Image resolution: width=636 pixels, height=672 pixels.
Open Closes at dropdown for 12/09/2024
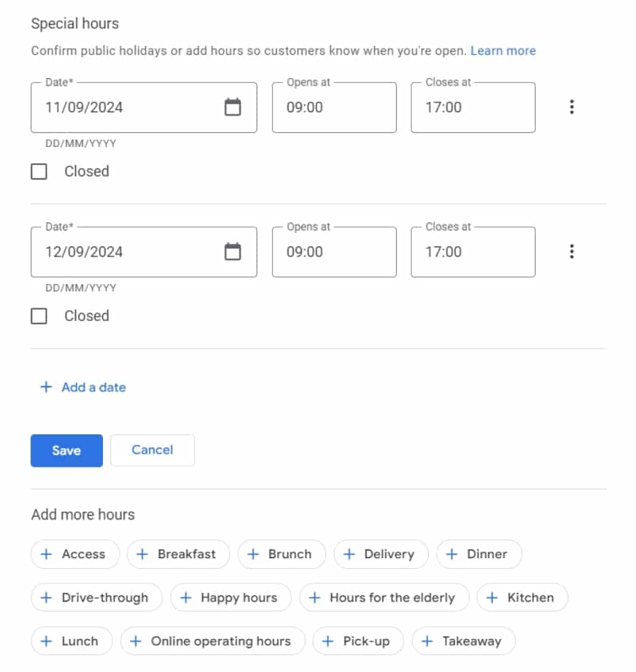click(473, 252)
